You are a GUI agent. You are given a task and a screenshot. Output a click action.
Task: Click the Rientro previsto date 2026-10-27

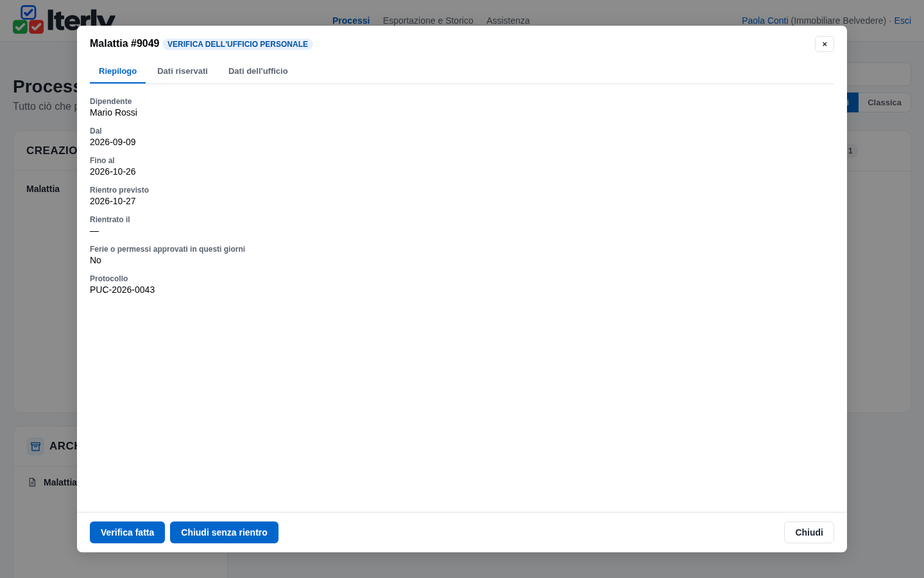(113, 201)
